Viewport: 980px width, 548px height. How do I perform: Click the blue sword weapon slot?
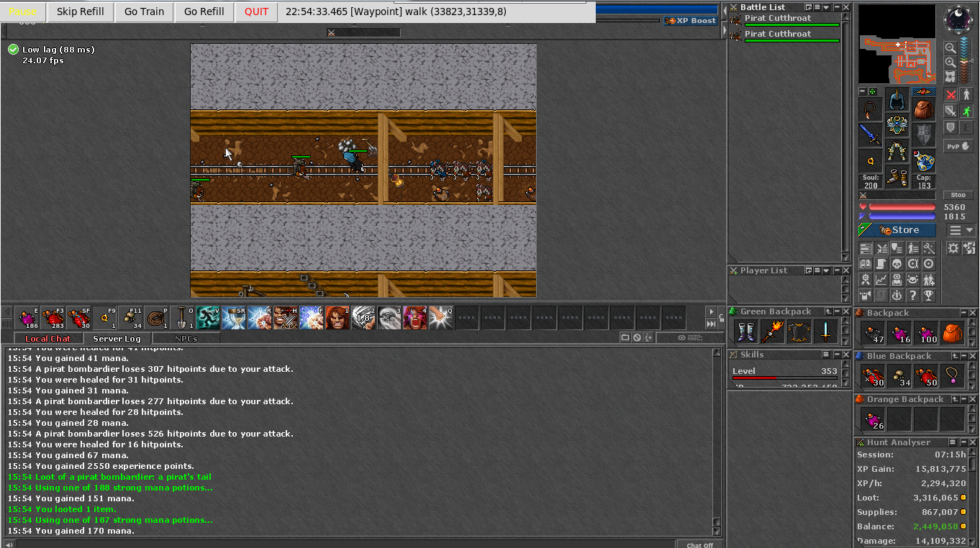coord(870,135)
